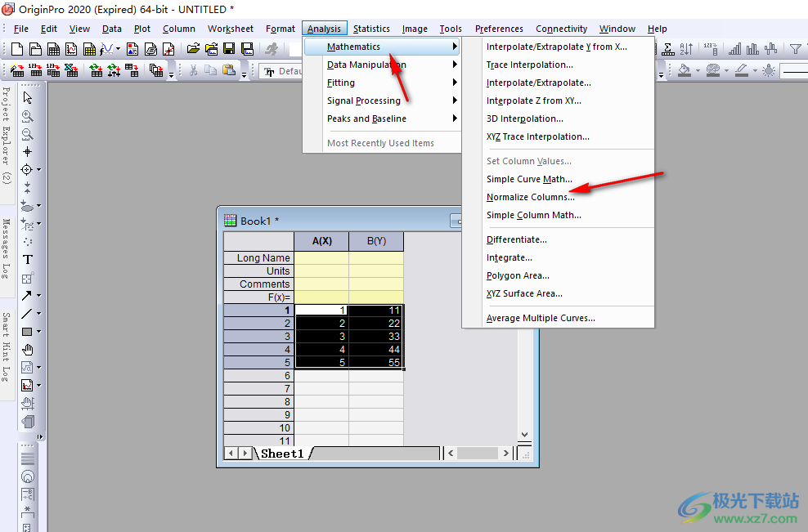
Task: Click the Open folder toolbar icon
Action: click(194, 49)
